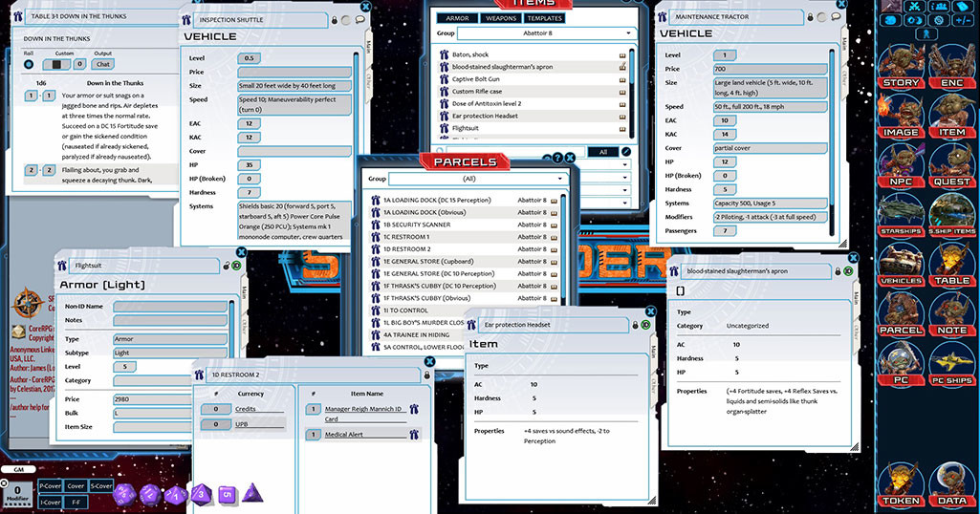Open the Table sidebar button
Screen dimensions: 980x514
(952, 265)
